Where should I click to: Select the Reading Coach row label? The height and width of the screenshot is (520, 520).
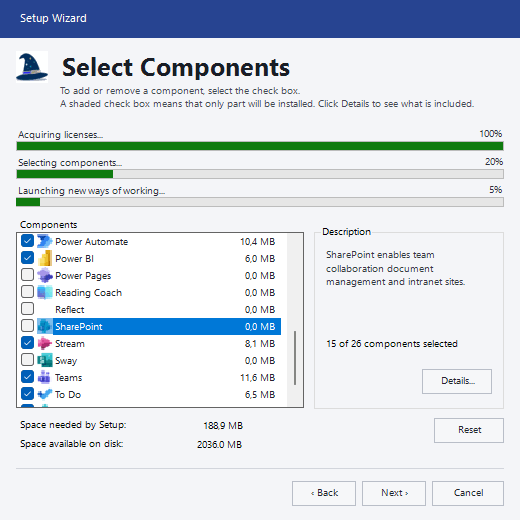(x=89, y=293)
